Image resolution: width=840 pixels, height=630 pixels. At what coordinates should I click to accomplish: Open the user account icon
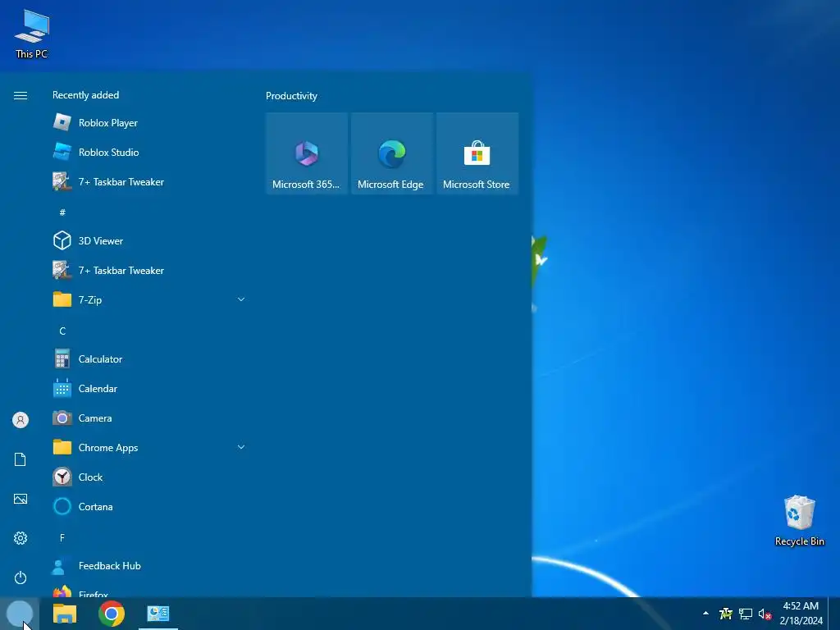tap(21, 420)
